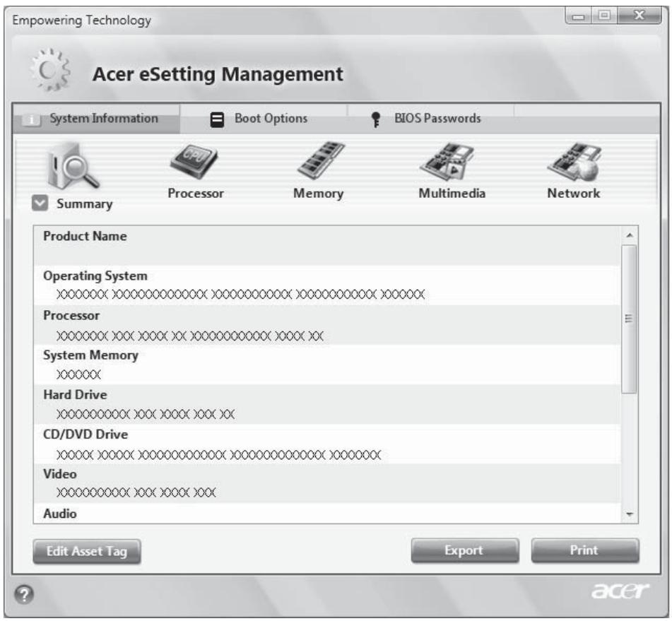This screenshot has height=621, width=672.
Task: Click the Print button
Action: click(x=585, y=550)
